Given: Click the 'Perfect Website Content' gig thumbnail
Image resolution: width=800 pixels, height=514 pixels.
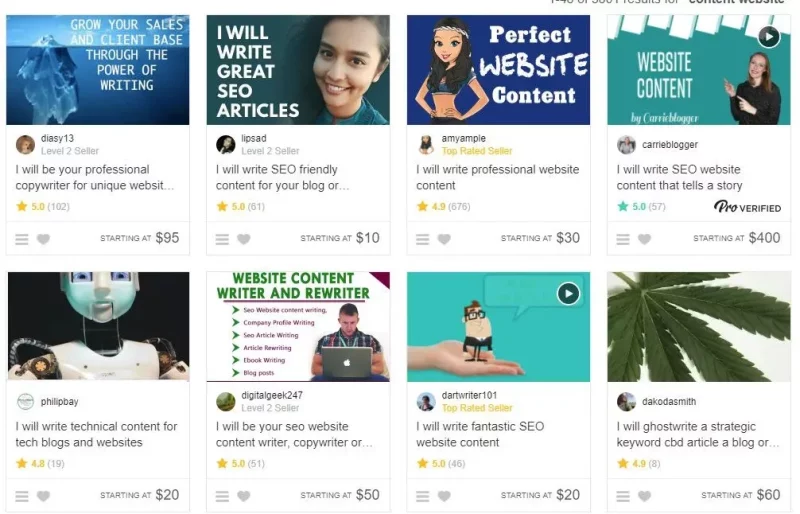Looking at the screenshot, I should tap(498, 70).
